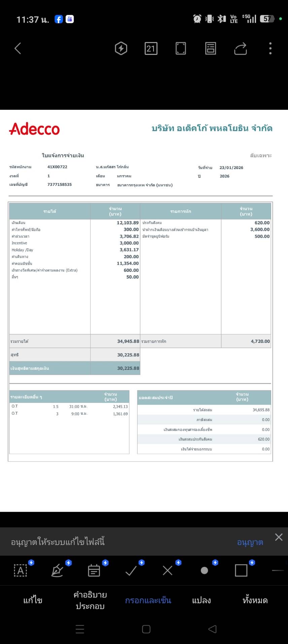288x644 pixels.
Task: Open the three-dot overflow menu
Action: 270,49
